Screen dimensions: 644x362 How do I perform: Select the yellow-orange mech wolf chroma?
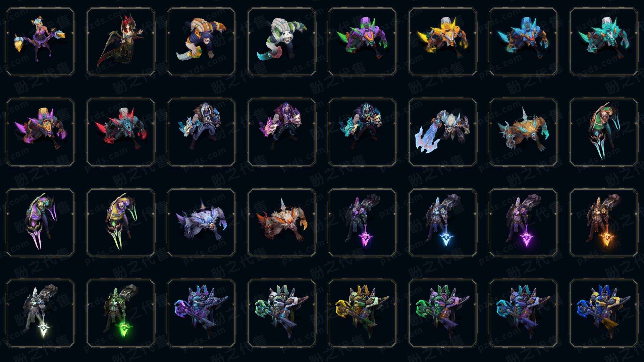443,42
